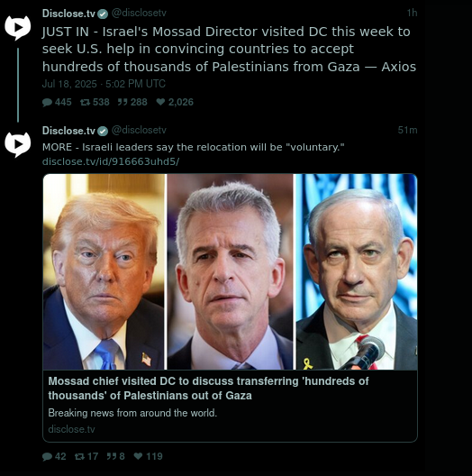Open the 42 comments on the second post
The width and height of the screenshot is (472, 476).
coord(47,456)
